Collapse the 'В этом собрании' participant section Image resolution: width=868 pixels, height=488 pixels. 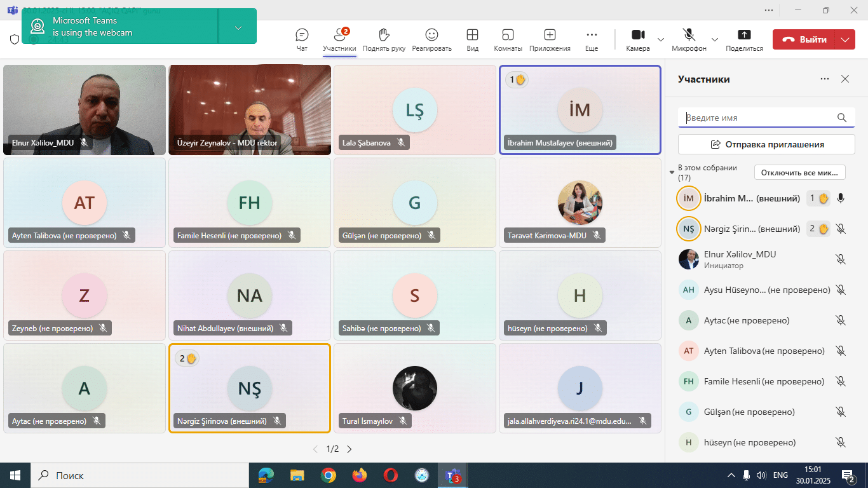click(x=672, y=173)
